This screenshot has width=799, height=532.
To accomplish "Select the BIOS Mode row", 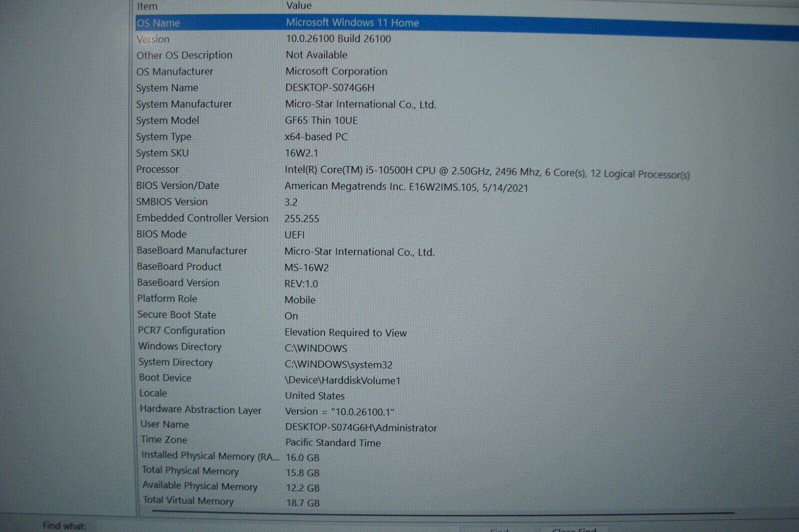I will 467,235.
